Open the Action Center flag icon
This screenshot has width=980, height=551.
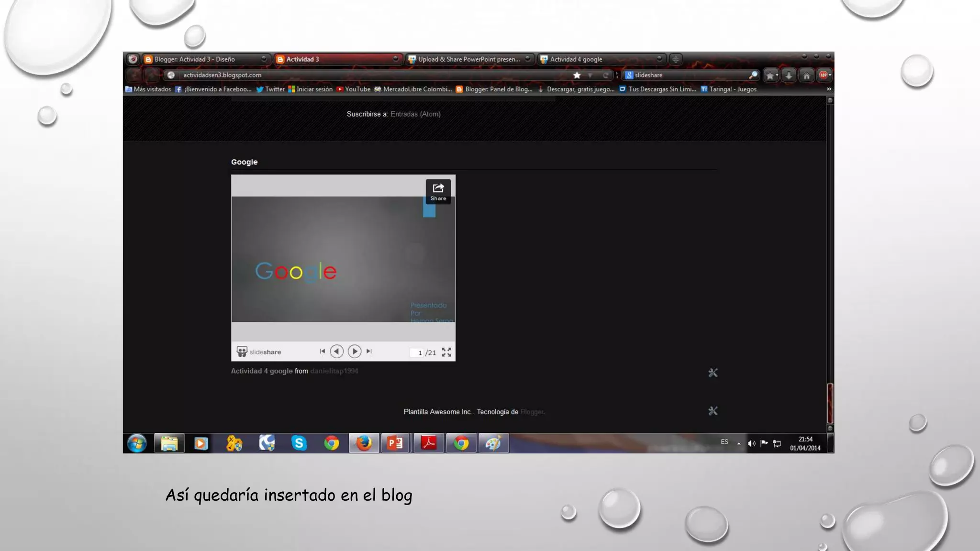764,443
